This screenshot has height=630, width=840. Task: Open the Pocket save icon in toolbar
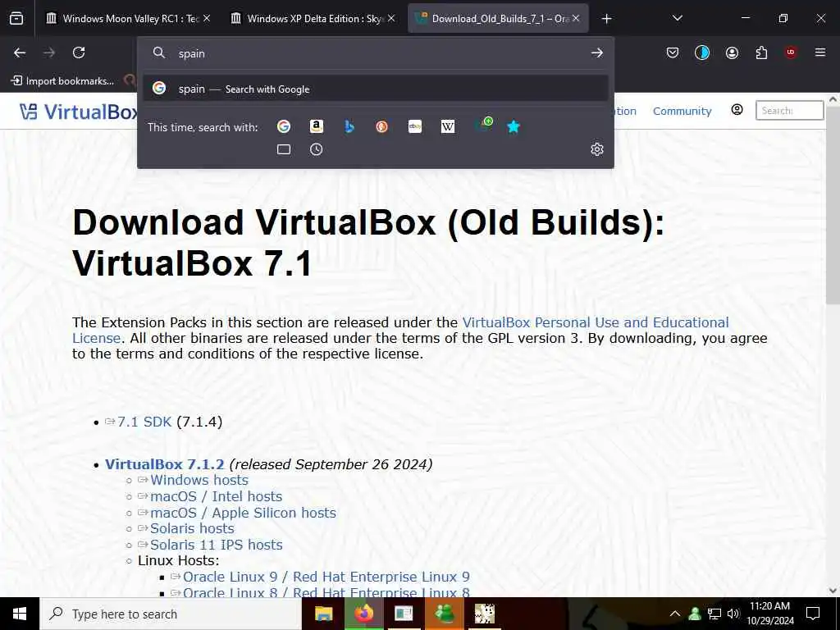673,52
